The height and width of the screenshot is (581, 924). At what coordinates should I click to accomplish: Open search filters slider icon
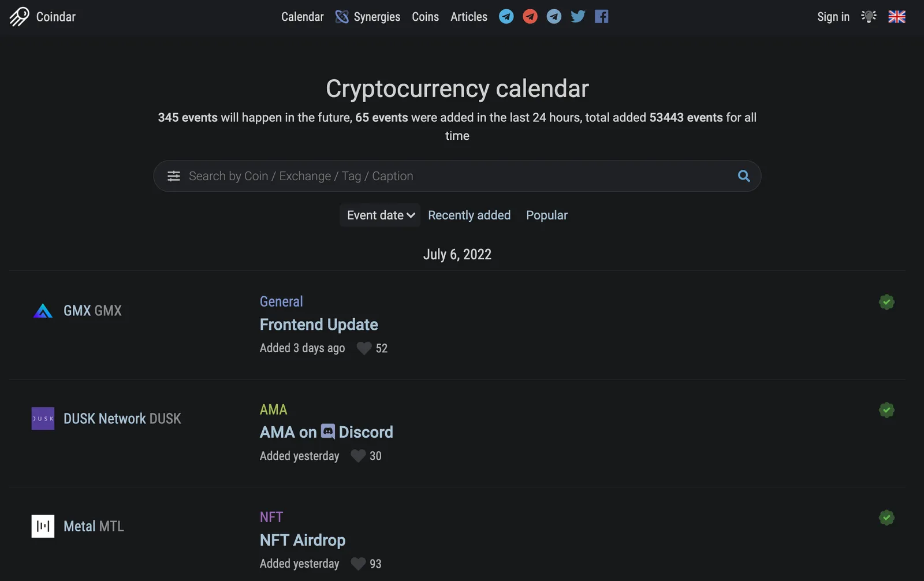tap(174, 176)
